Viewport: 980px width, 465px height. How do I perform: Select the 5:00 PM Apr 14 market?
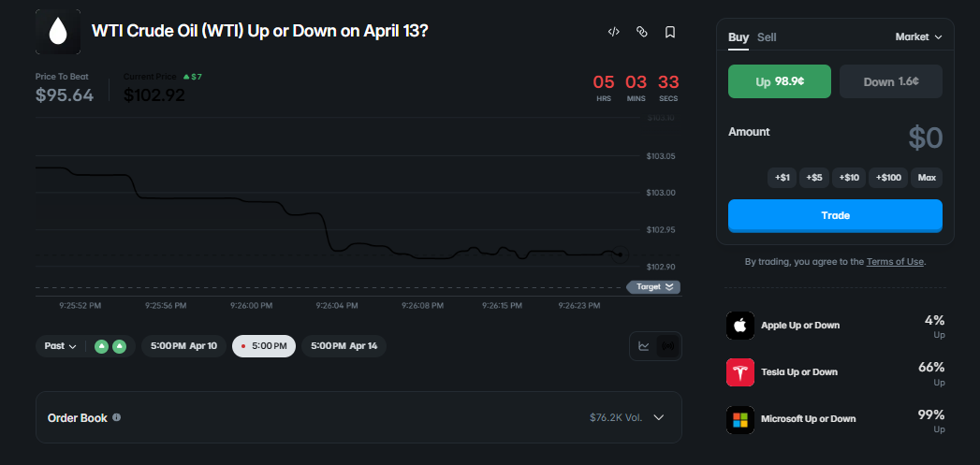tap(343, 346)
